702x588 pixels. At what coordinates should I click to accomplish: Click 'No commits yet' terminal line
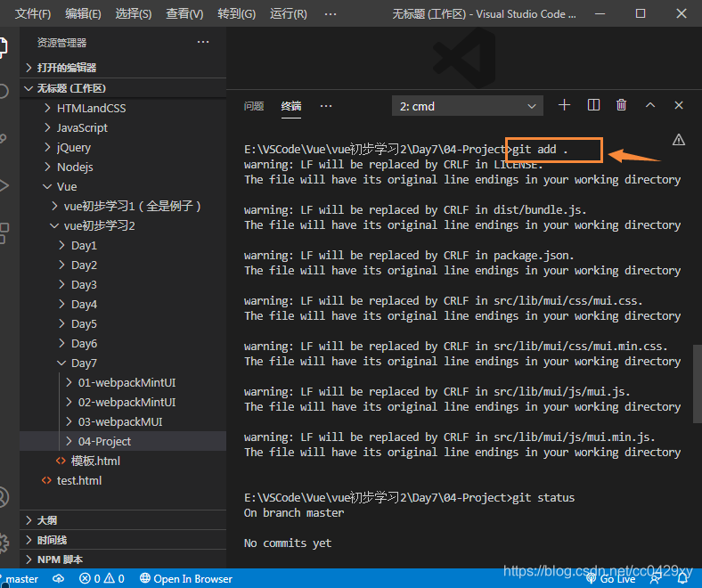coord(288,543)
